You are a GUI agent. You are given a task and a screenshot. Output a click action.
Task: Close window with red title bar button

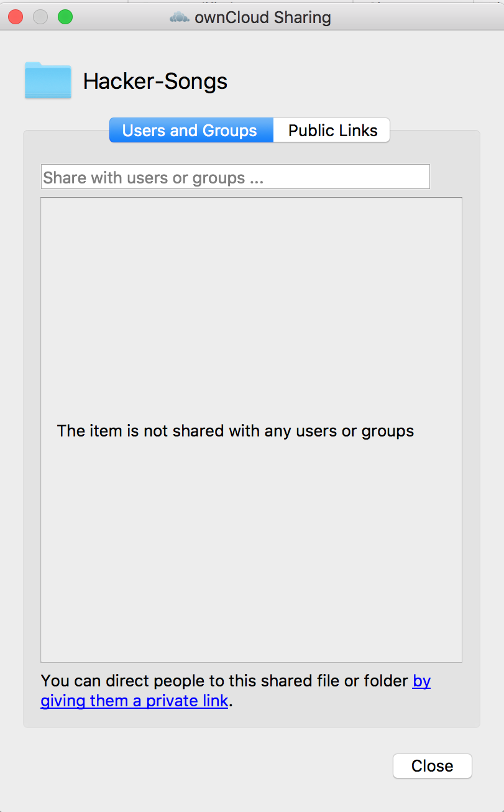coord(16,17)
